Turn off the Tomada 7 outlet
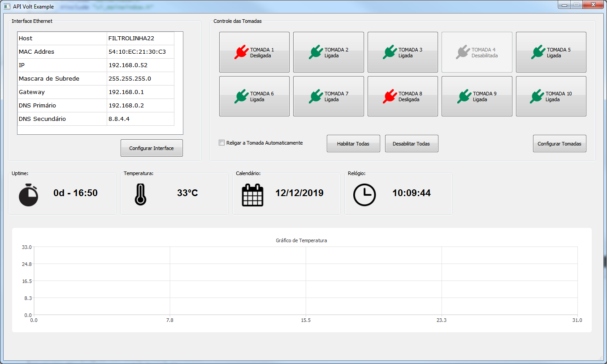Viewport: 607px width, 364px height. [328, 96]
